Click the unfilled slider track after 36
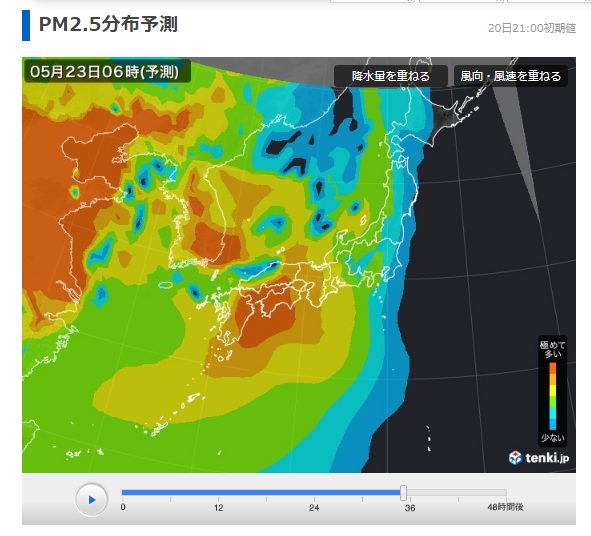591x536 pixels. pyautogui.click(x=456, y=493)
